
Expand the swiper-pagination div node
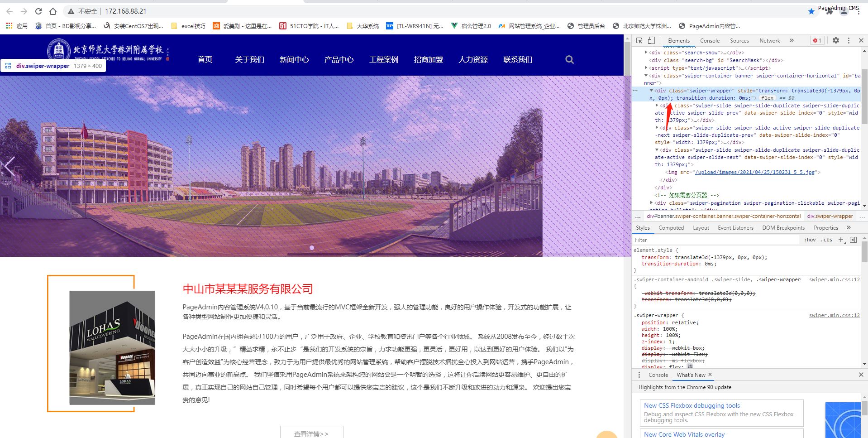(x=651, y=203)
